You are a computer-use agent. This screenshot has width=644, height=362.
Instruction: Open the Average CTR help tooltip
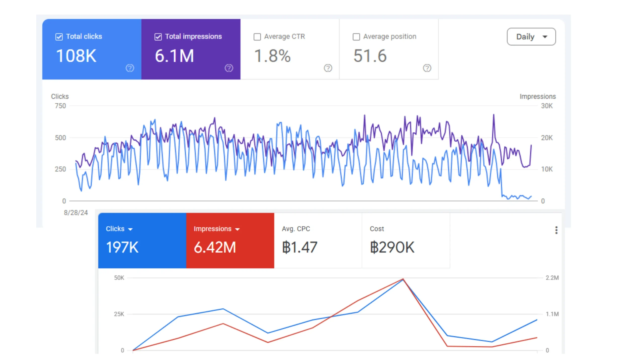click(x=328, y=68)
